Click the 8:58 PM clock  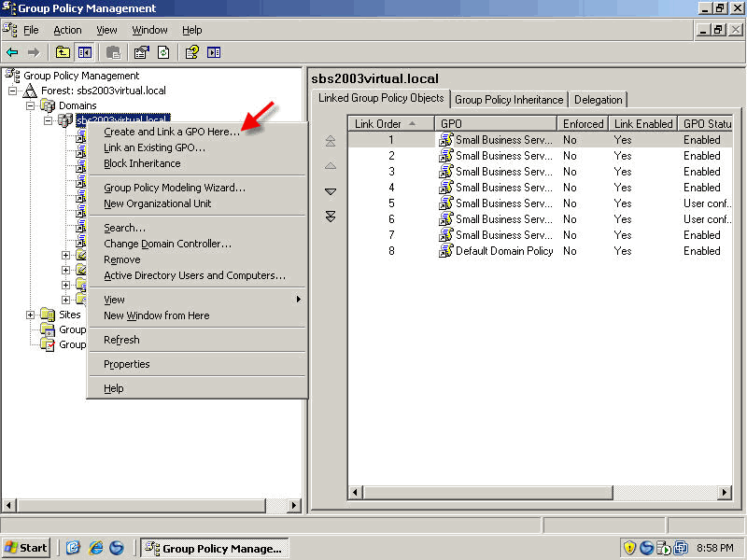coord(715,548)
